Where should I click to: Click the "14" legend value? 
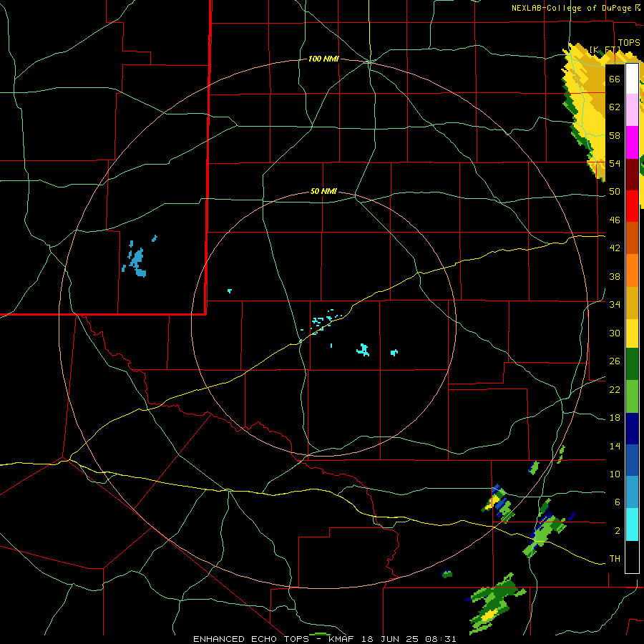(x=615, y=446)
